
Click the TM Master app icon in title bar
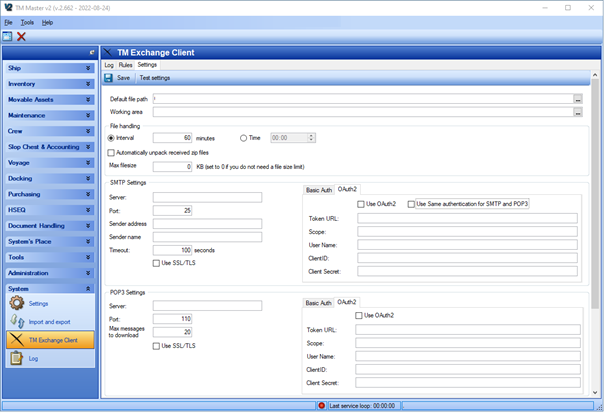(x=8, y=7)
